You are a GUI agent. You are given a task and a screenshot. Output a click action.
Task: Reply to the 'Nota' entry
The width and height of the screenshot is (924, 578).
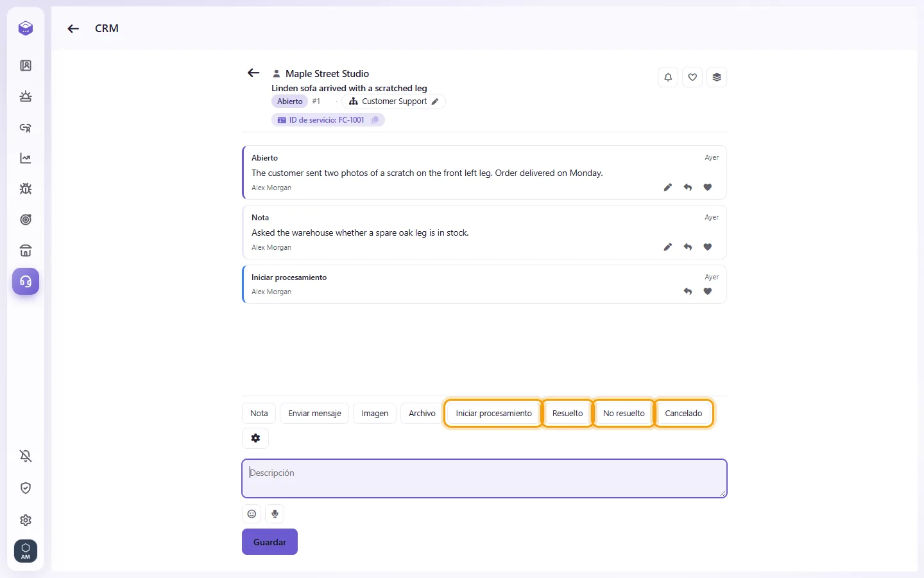point(688,247)
